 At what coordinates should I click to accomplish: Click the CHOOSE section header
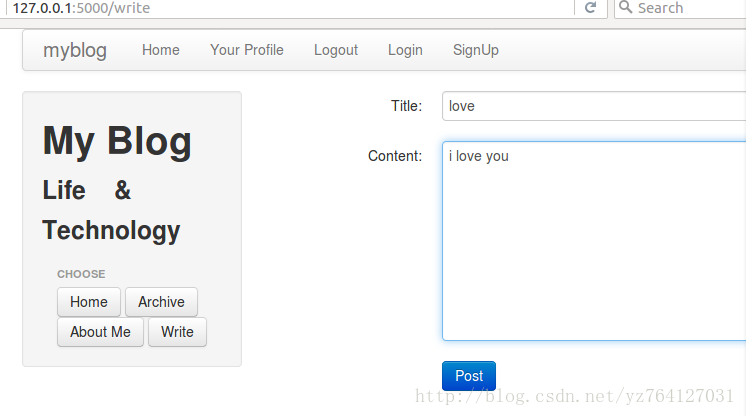81,274
